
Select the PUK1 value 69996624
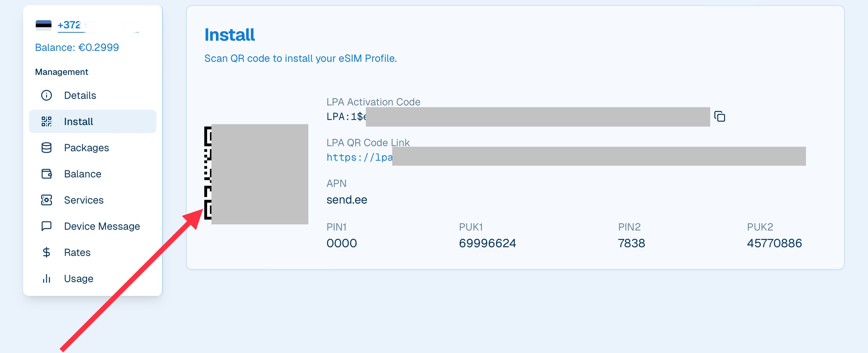click(487, 243)
